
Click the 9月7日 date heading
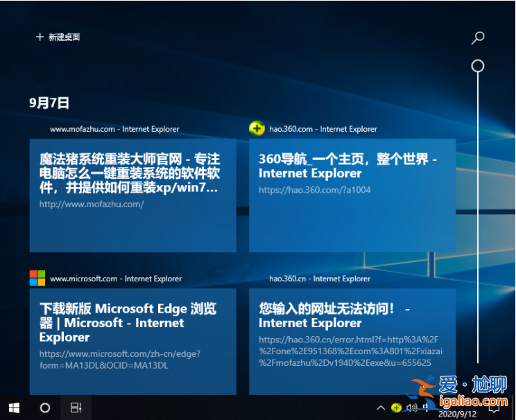click(49, 103)
